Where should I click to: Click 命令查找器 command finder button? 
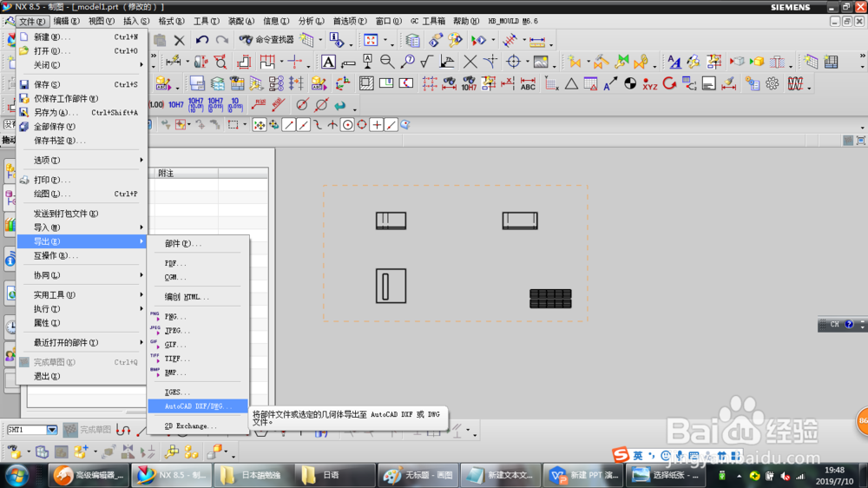pos(266,40)
